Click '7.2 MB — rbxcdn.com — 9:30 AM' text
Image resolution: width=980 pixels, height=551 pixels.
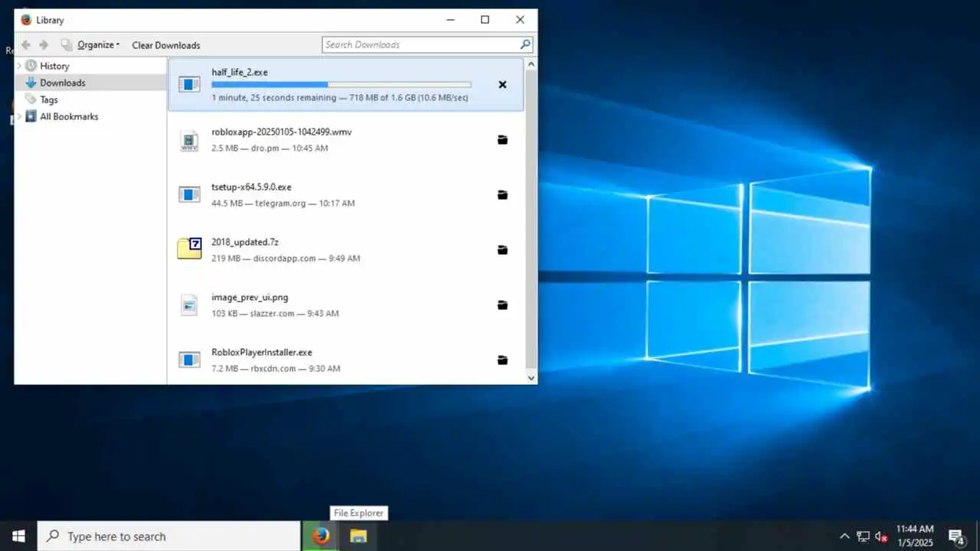[276, 368]
